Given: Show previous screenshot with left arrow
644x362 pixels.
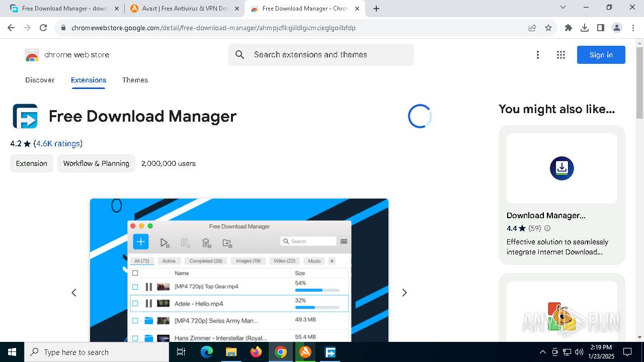Looking at the screenshot, I should [74, 293].
